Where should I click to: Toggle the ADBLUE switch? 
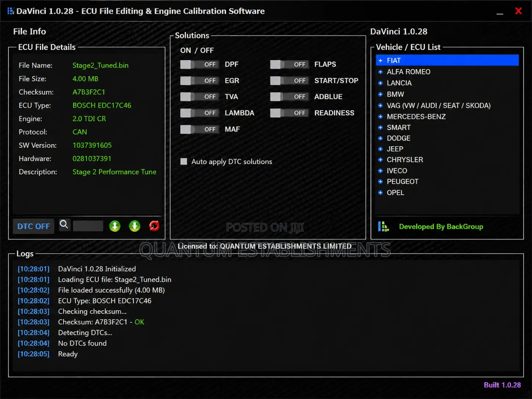pos(290,97)
